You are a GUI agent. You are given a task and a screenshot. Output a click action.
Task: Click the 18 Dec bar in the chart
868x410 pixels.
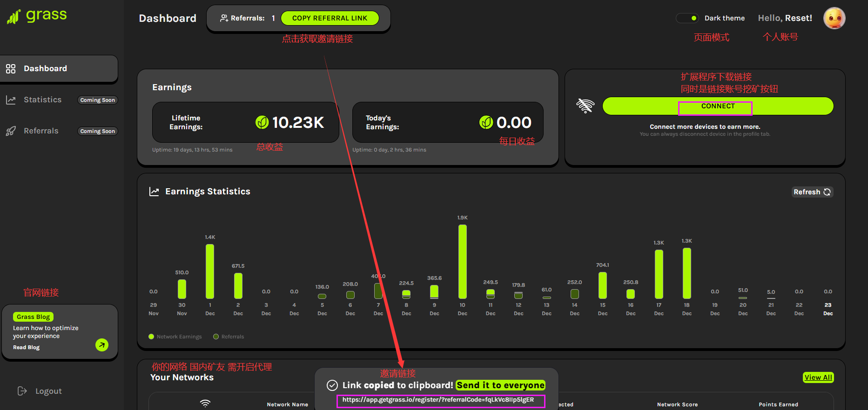686,273
